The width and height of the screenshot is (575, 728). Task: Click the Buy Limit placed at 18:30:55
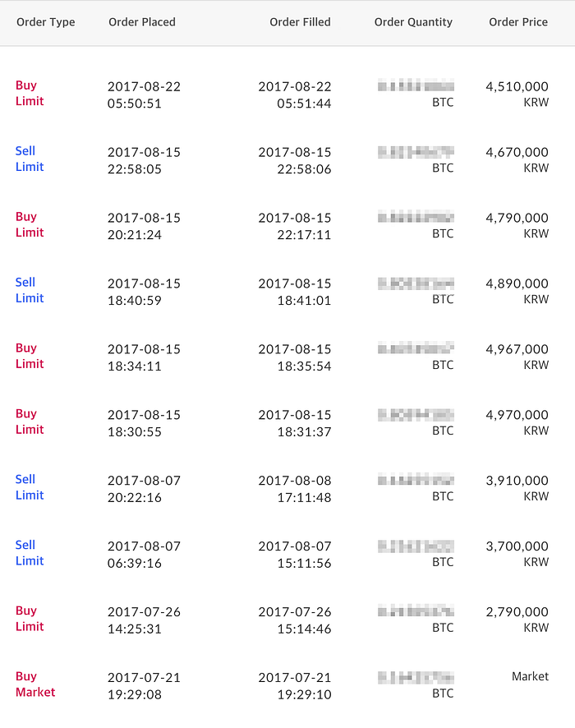pos(30,422)
